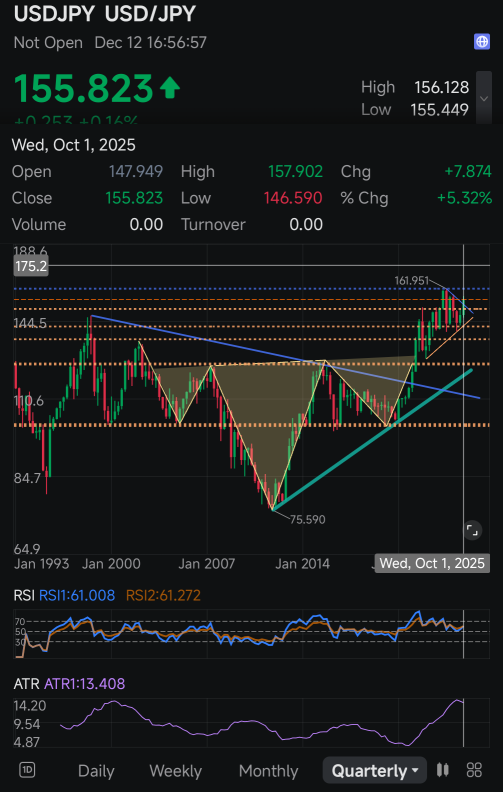Switch to the Weekly timeframe
Viewport: 503px width, 792px height.
[175, 771]
